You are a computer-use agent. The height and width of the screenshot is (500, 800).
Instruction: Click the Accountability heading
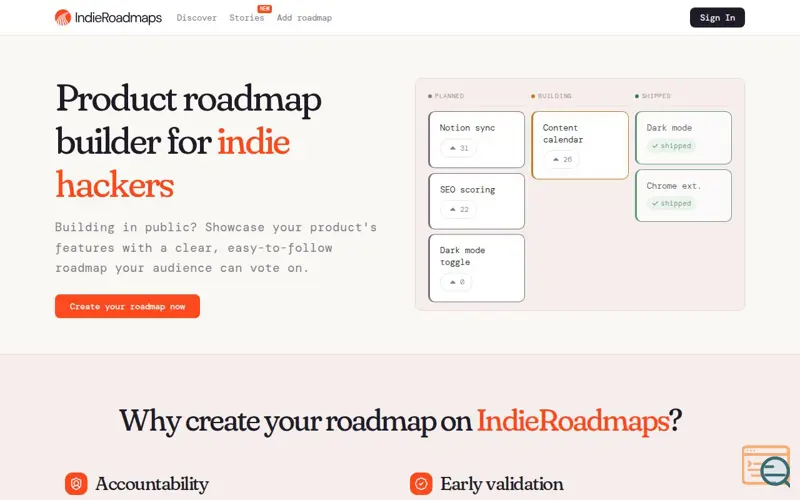coord(152,484)
